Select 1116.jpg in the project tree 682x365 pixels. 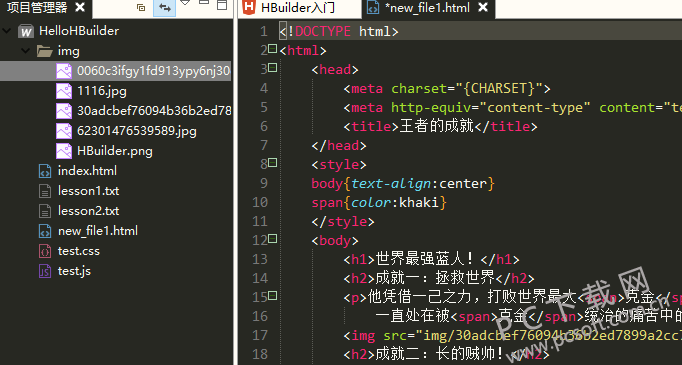click(x=102, y=91)
